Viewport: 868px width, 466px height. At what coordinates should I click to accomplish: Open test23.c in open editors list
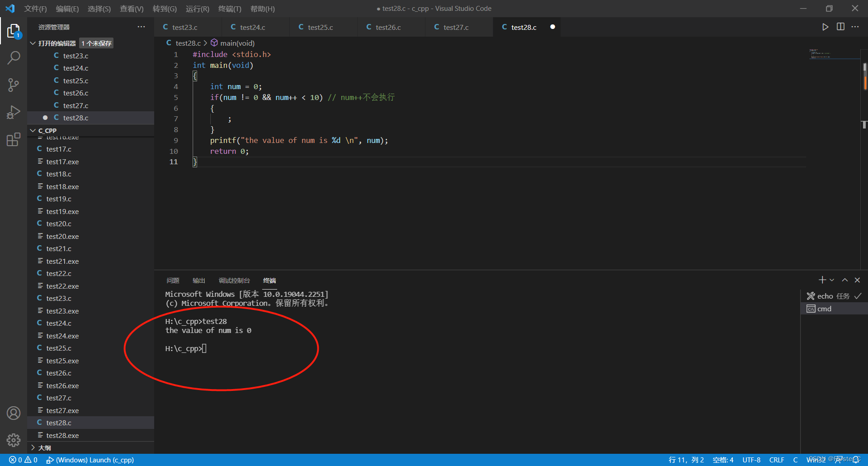(90, 56)
